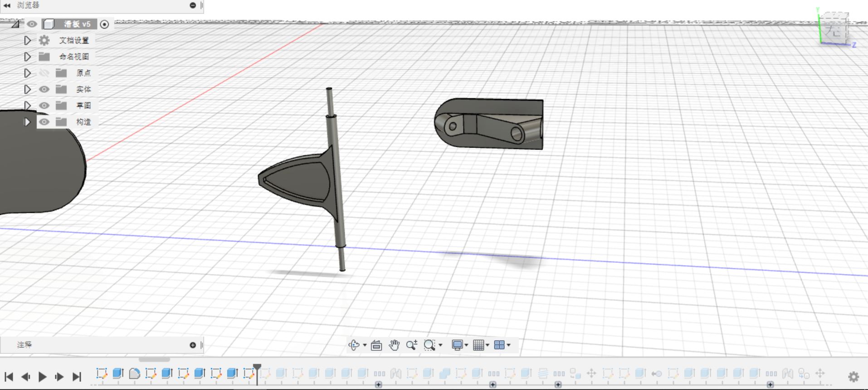Collapse the 浏览器 panel with double-arrow icon
The image size is (868, 390).
pyautogui.click(x=7, y=5)
